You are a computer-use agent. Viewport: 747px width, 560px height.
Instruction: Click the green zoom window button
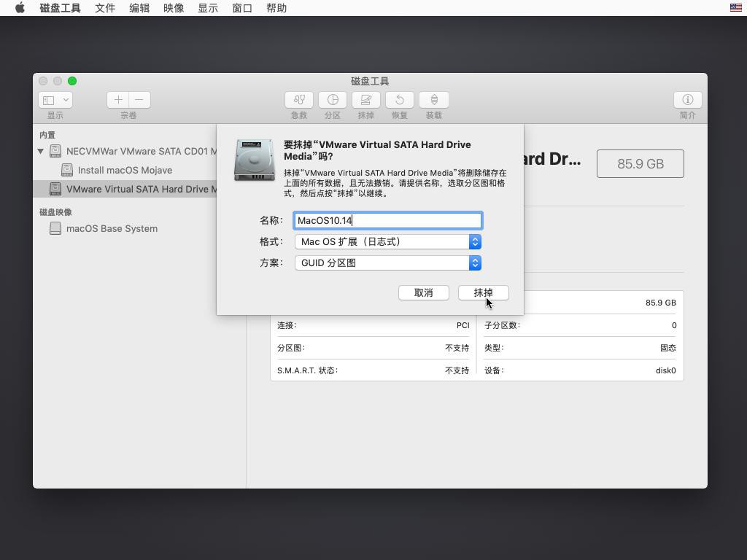pos(72,81)
